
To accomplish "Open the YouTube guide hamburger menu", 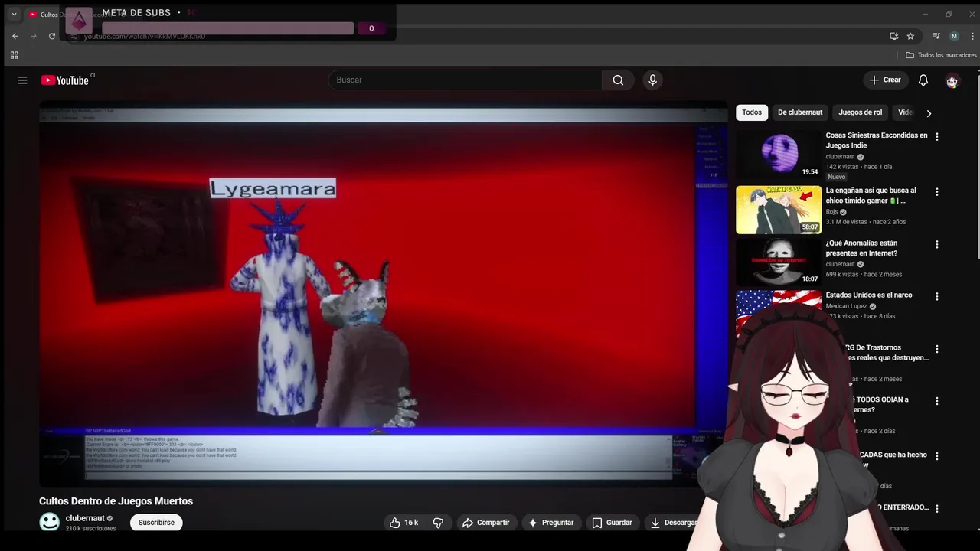I will click(22, 80).
